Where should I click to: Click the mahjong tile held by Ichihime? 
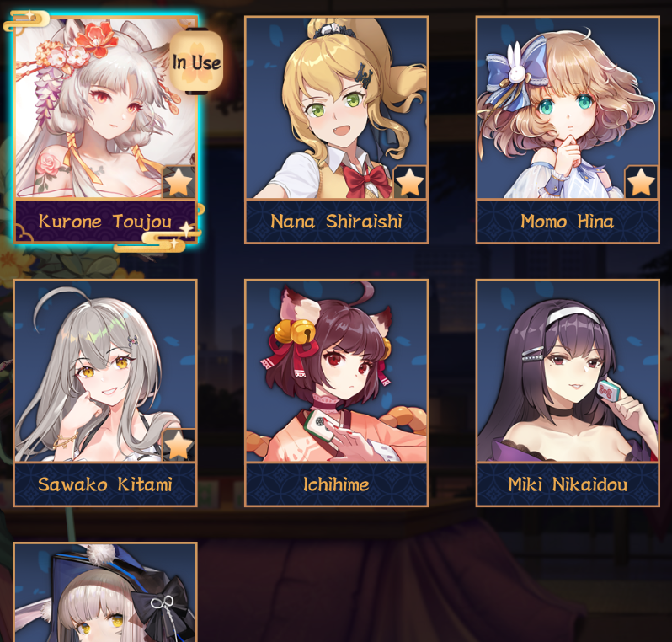tap(321, 425)
